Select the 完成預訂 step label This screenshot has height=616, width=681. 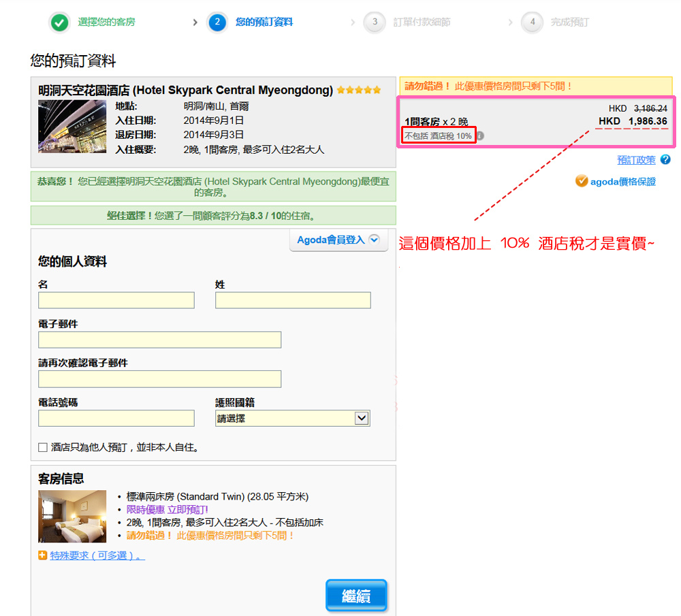pyautogui.click(x=570, y=22)
